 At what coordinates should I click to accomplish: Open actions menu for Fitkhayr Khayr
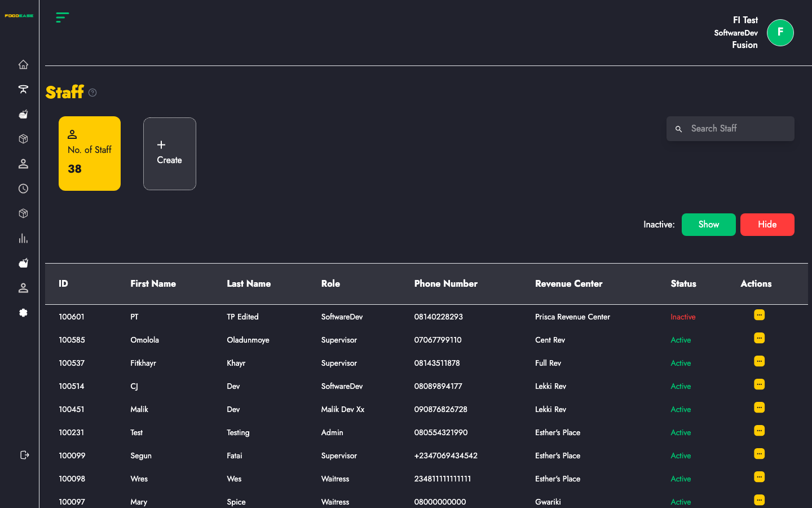[760, 361]
